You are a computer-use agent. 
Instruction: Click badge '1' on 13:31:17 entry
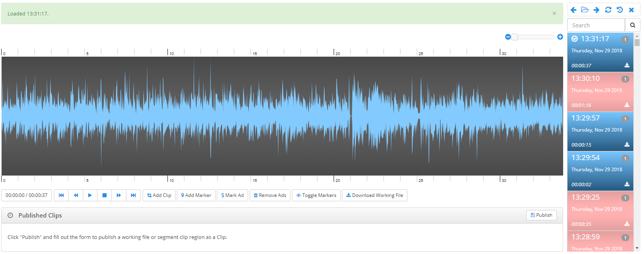click(625, 40)
